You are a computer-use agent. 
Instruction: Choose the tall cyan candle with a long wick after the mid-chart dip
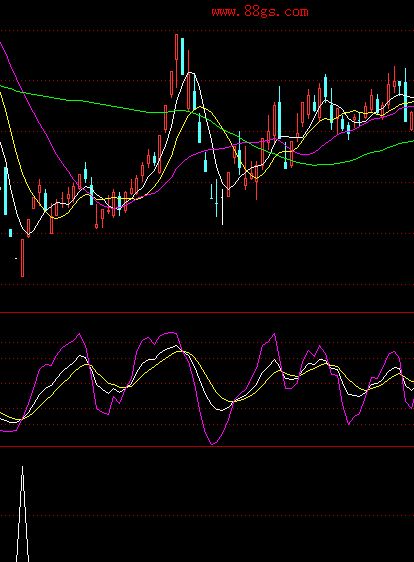(x=279, y=115)
